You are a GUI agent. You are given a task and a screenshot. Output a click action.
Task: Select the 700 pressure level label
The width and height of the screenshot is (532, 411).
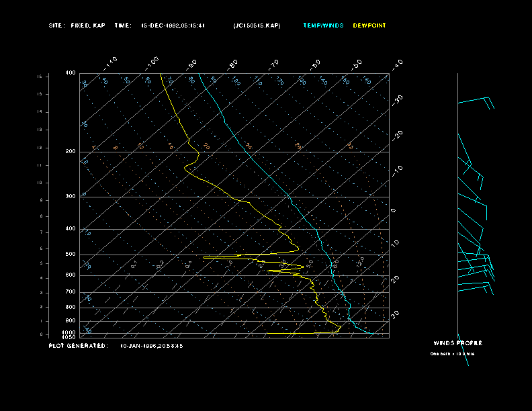pos(70,292)
